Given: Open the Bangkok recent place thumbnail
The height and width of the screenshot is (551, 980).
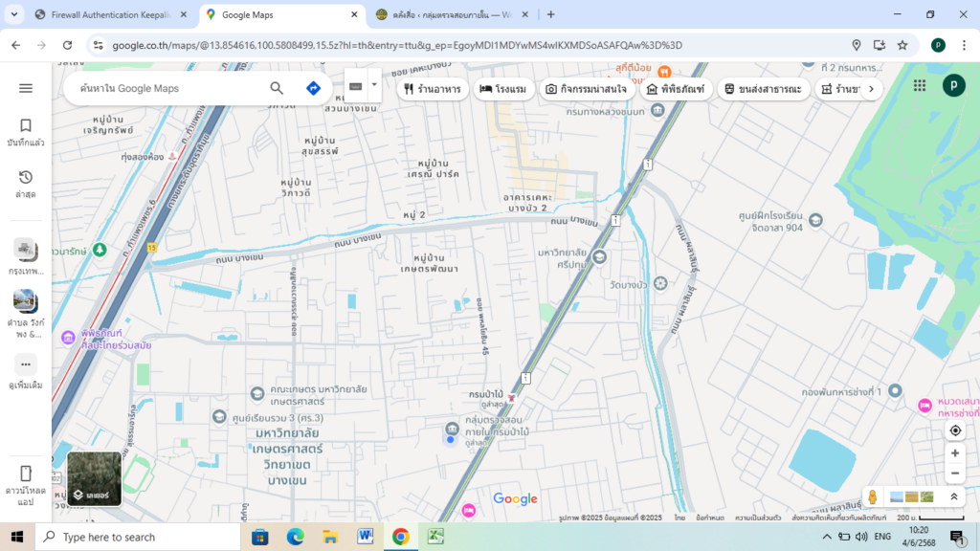Looking at the screenshot, I should [26, 249].
